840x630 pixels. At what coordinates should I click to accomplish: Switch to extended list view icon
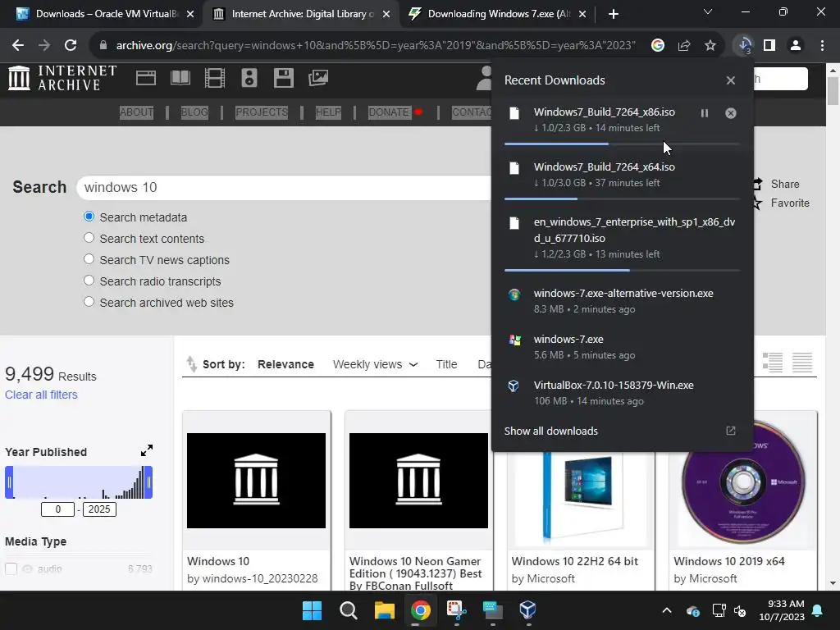point(773,363)
